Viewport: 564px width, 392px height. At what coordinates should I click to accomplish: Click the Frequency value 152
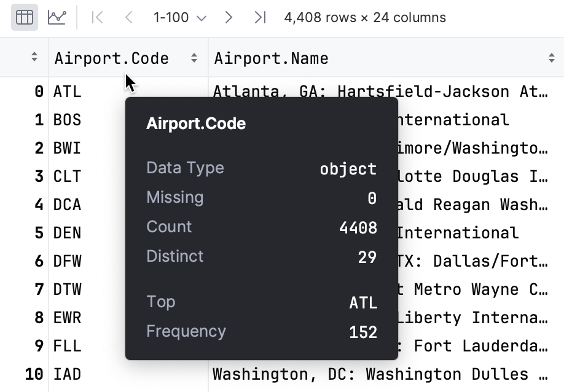coord(363,332)
